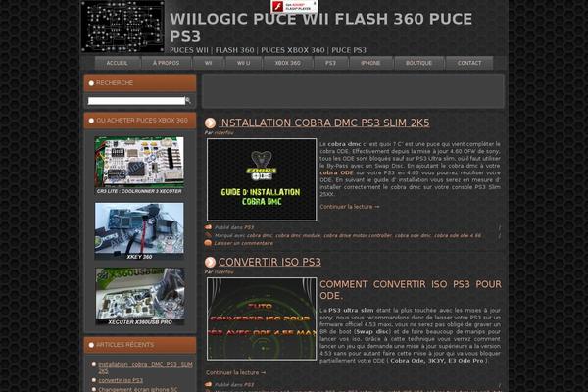Click recent article convertir iso PS3
This screenshot has width=588, height=392.
click(121, 380)
